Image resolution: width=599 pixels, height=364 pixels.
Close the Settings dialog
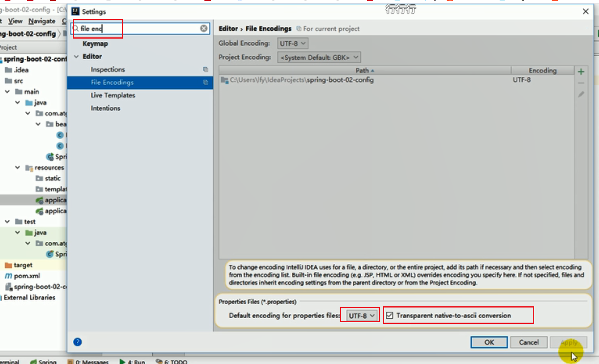click(x=585, y=12)
